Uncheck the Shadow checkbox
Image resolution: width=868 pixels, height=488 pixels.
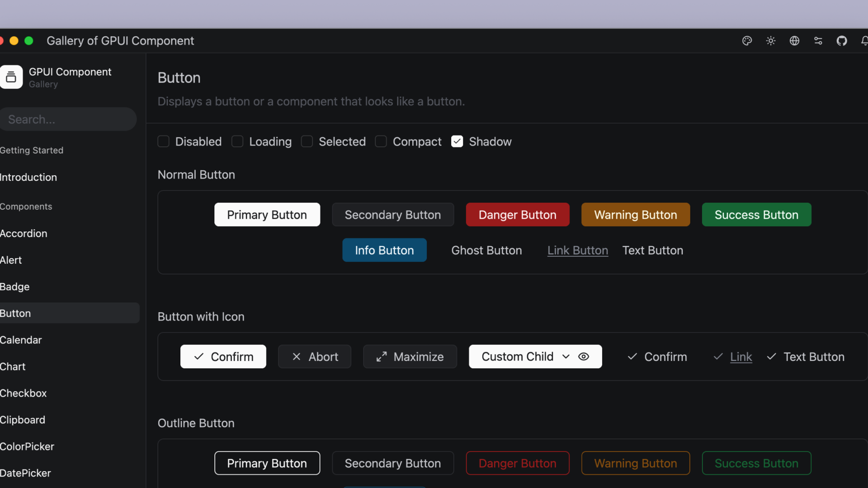click(x=457, y=141)
